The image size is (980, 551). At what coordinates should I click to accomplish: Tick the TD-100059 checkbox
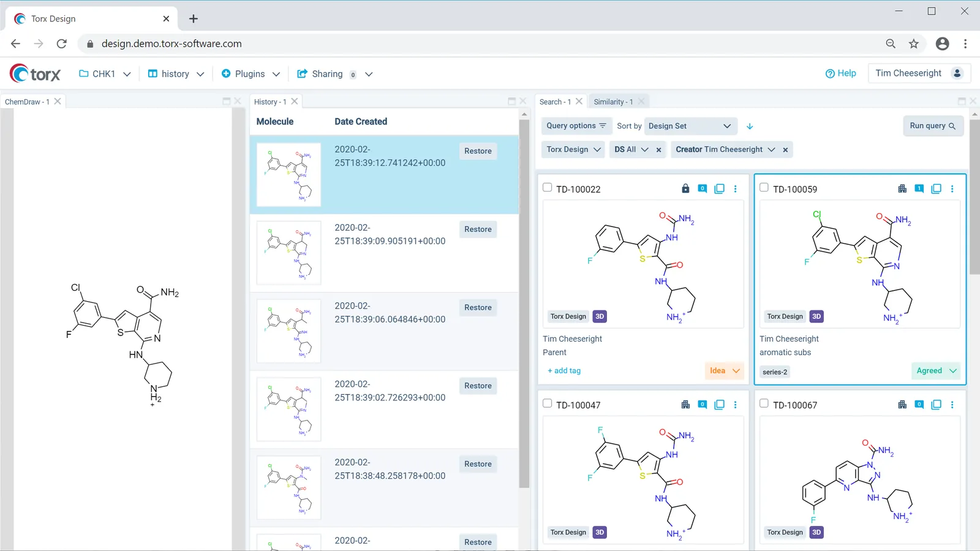click(764, 187)
